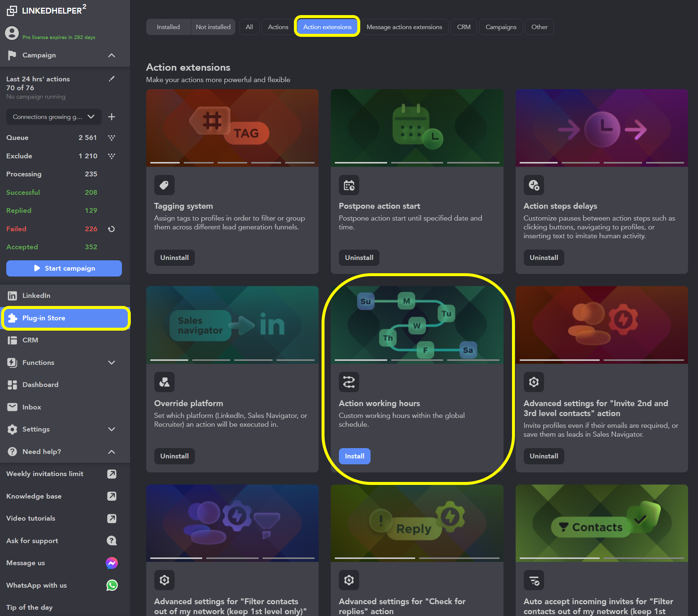Click the Check for replies settings icon
698x616 pixels.
[x=349, y=580]
